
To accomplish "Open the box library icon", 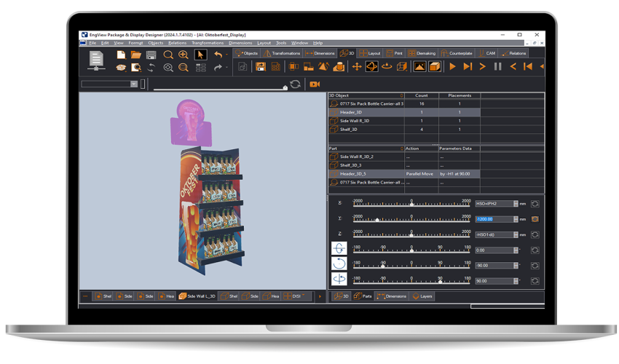I will [x=121, y=68].
